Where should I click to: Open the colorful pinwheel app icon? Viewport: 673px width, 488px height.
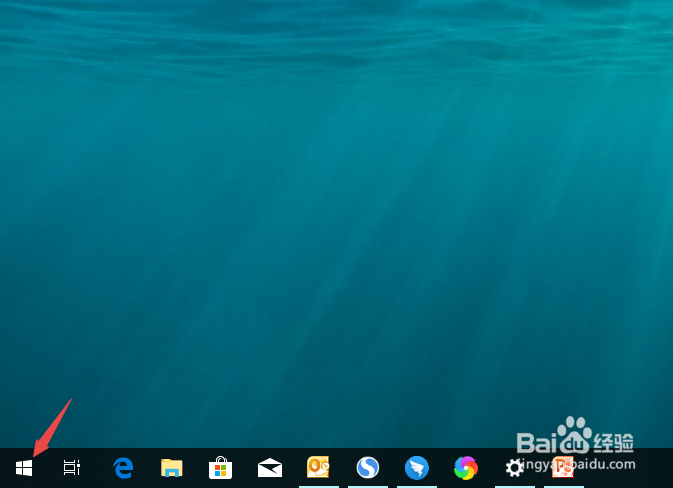466,468
